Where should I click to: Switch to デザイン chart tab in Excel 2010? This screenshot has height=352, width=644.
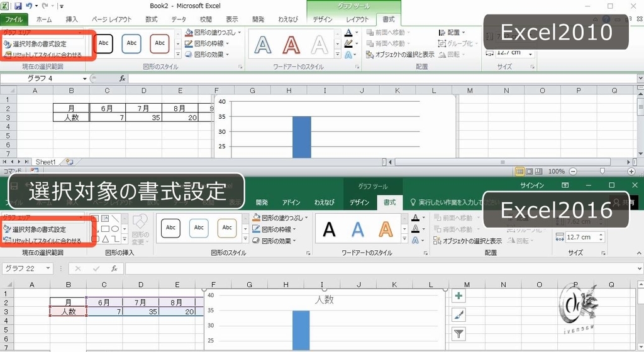click(323, 19)
